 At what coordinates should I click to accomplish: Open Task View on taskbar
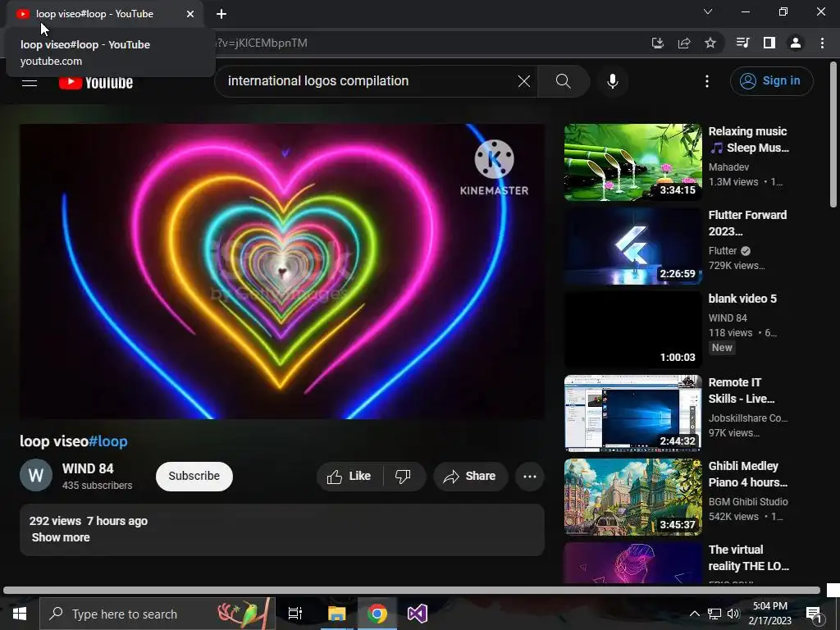[295, 614]
